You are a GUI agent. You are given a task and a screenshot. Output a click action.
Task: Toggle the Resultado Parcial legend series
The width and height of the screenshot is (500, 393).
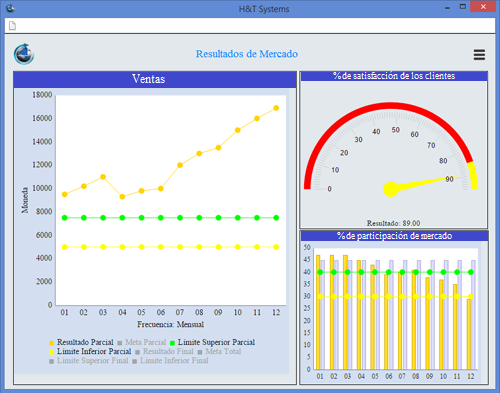(81, 342)
